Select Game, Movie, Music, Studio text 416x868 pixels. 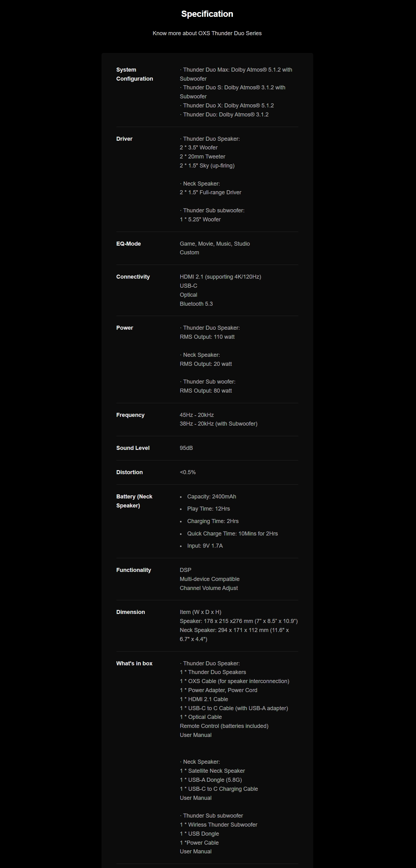pyautogui.click(x=215, y=244)
